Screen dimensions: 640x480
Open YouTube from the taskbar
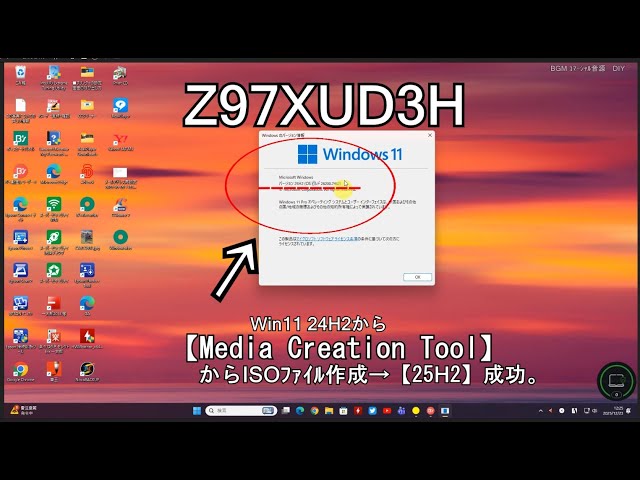(387, 411)
